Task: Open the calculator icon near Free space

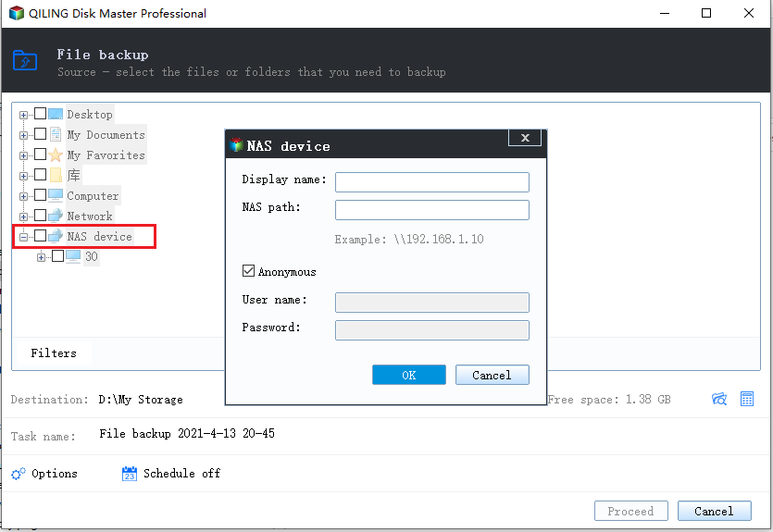Action: click(x=747, y=399)
